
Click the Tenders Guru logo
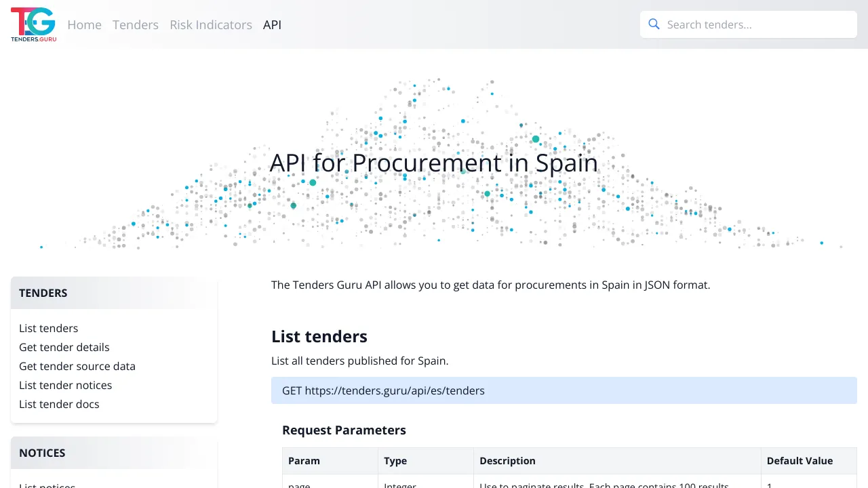pyautogui.click(x=33, y=24)
